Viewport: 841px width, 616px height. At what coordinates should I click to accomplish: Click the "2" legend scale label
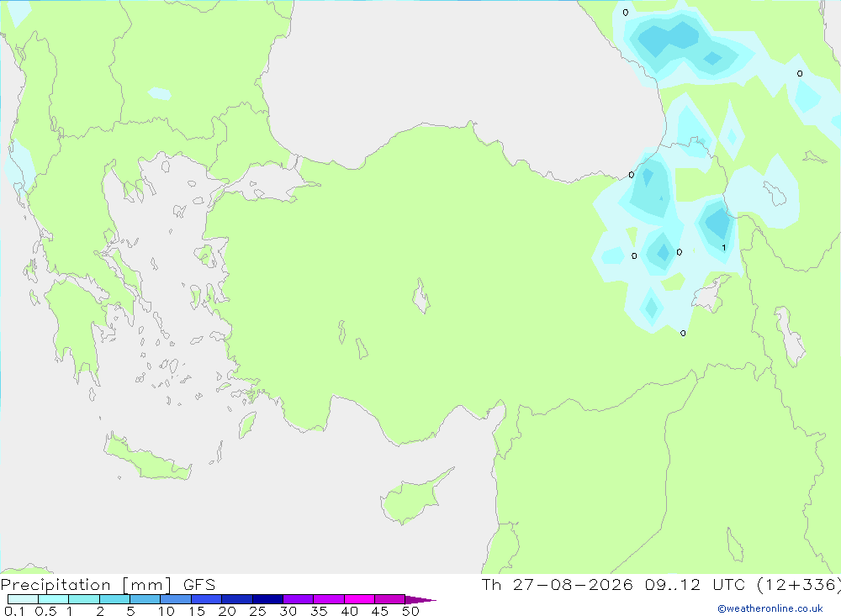[100, 611]
